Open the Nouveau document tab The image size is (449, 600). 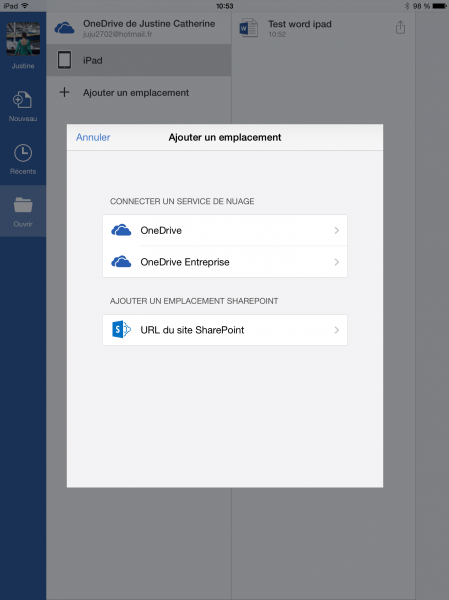click(x=23, y=106)
